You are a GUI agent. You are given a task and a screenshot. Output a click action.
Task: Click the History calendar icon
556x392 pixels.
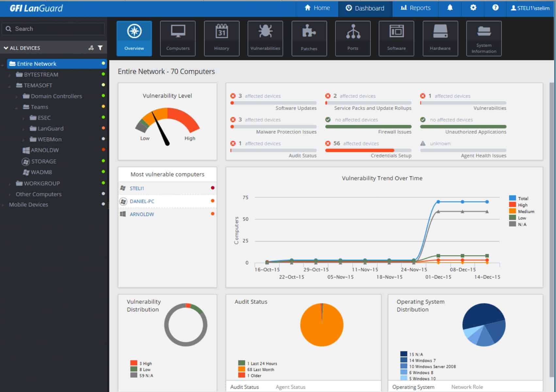pos(221,38)
